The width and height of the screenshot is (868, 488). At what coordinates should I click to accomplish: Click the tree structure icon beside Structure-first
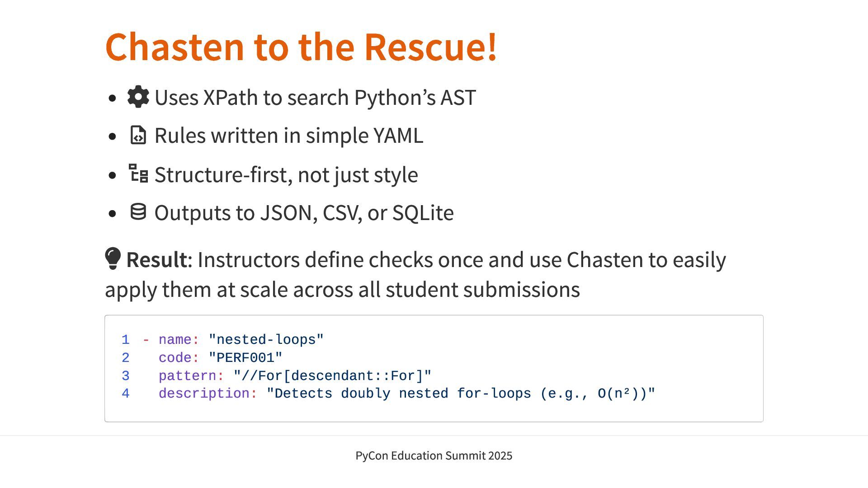click(x=138, y=174)
